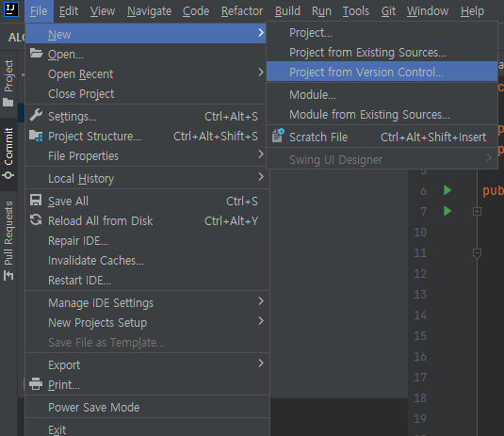
Task: Open the Run menu
Action: pos(321,11)
